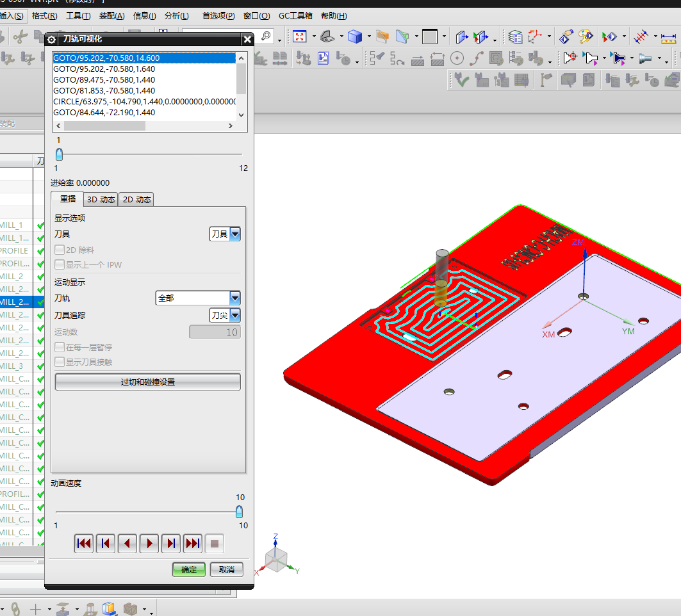
Task: Open the layer settings icon
Action: 515,37
